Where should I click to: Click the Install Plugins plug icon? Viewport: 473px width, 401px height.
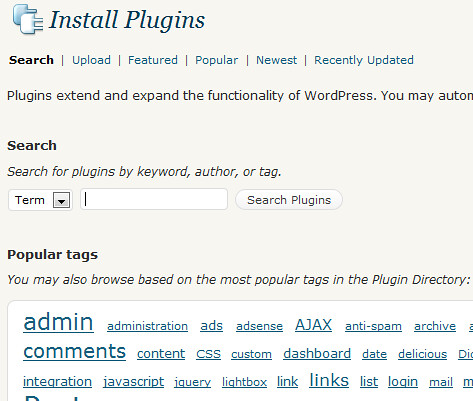[x=28, y=19]
